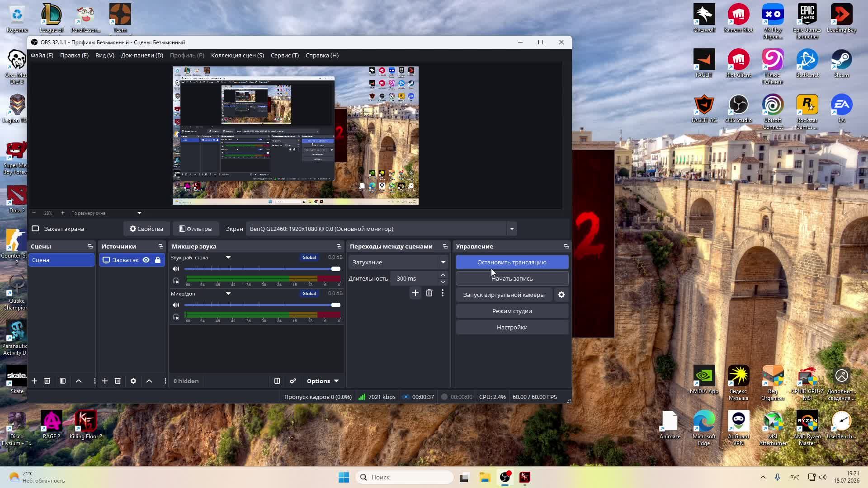Open source properties gear in Sources toolbar
This screenshot has height=488, width=868.
133,381
